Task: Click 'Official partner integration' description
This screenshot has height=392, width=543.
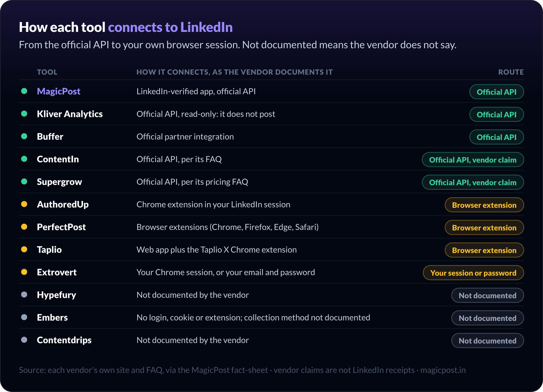Action: click(185, 137)
